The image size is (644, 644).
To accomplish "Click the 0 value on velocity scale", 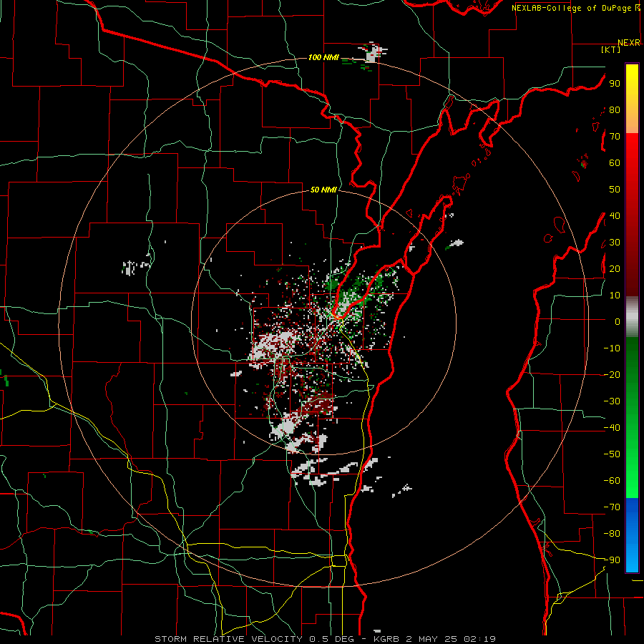I will [618, 322].
